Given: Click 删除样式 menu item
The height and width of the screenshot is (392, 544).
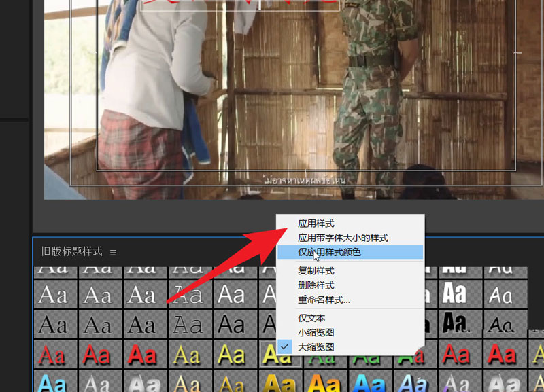Looking at the screenshot, I should (316, 285).
